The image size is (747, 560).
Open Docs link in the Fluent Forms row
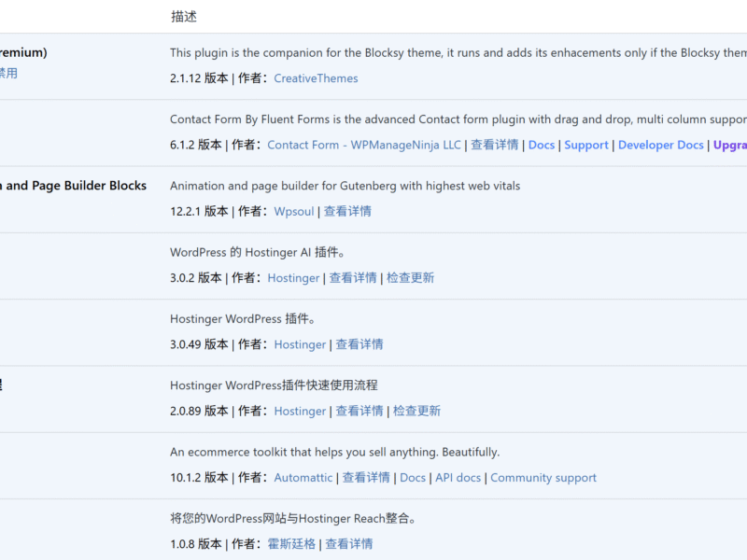pyautogui.click(x=542, y=145)
